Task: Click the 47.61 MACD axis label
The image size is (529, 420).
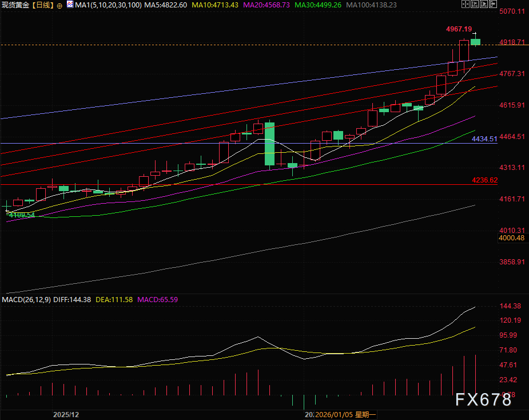Action: point(508,365)
